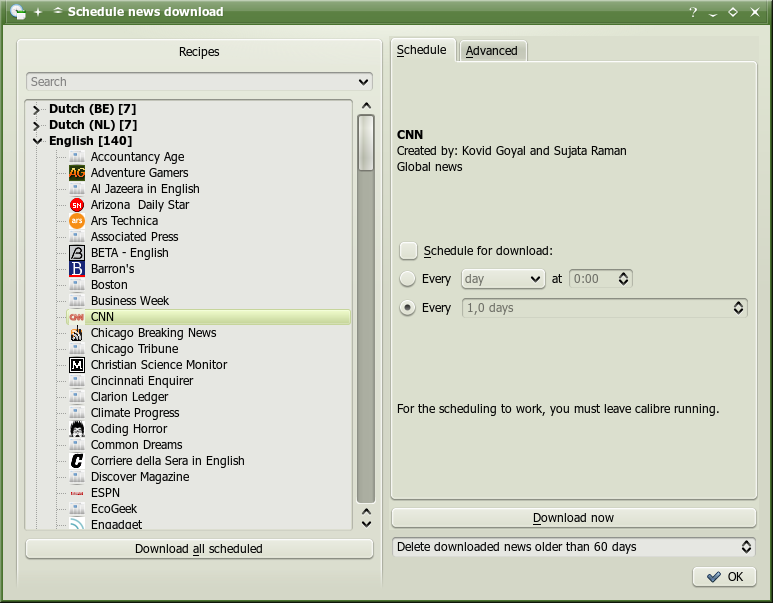Click the Barron's blue B icon

pyautogui.click(x=77, y=269)
